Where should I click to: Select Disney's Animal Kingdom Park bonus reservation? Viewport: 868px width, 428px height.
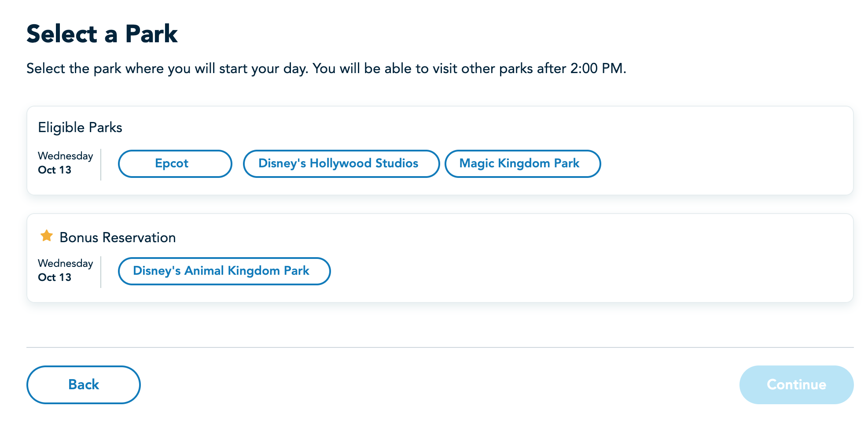224,271
